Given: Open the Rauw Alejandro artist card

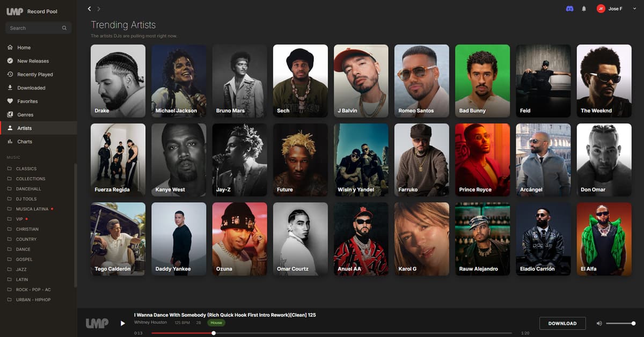Looking at the screenshot, I should click(482, 239).
